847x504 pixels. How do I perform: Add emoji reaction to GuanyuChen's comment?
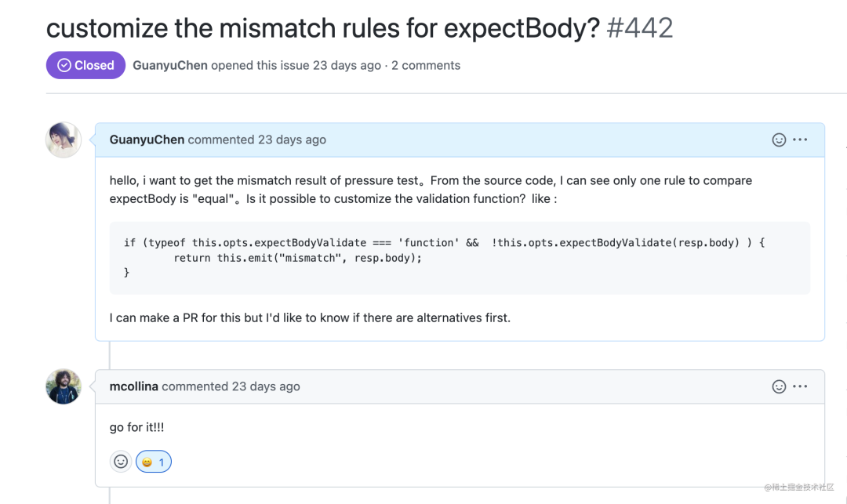tap(779, 140)
